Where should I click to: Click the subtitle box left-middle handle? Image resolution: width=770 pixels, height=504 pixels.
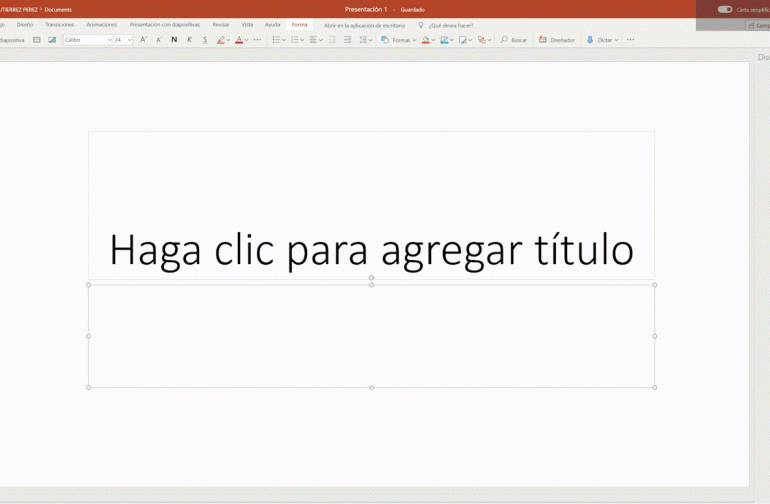point(88,336)
